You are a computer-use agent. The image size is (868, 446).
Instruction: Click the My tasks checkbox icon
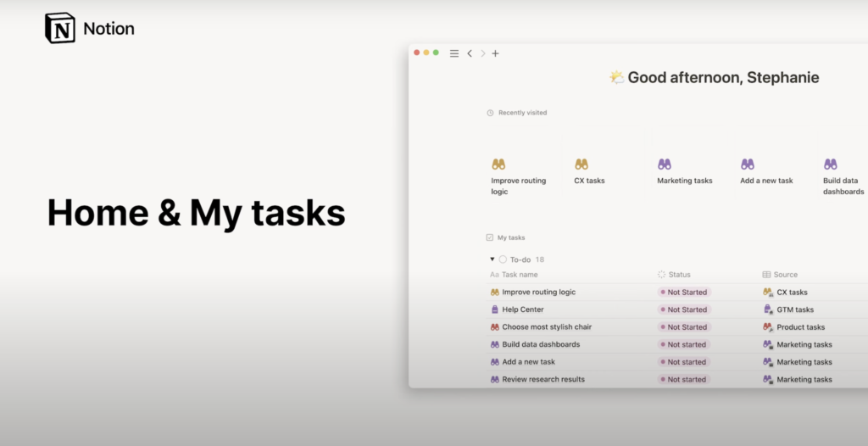(490, 238)
